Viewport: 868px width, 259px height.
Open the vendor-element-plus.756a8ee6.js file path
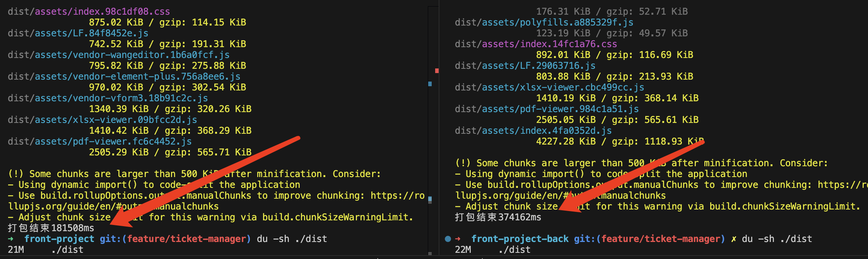[124, 77]
